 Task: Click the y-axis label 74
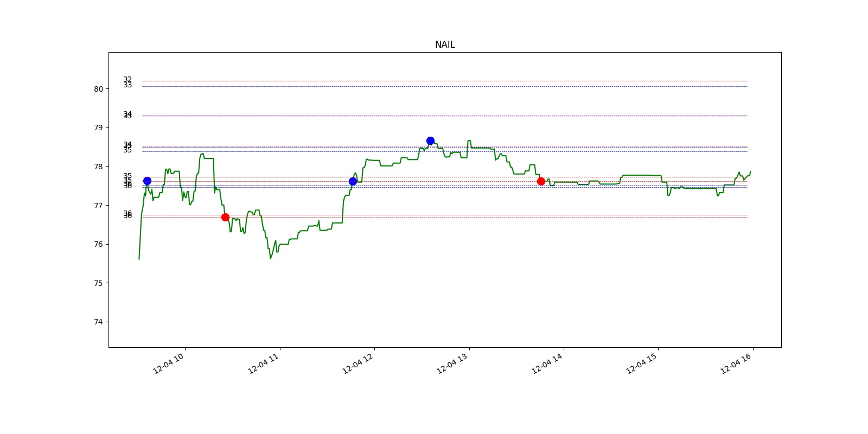coord(98,322)
